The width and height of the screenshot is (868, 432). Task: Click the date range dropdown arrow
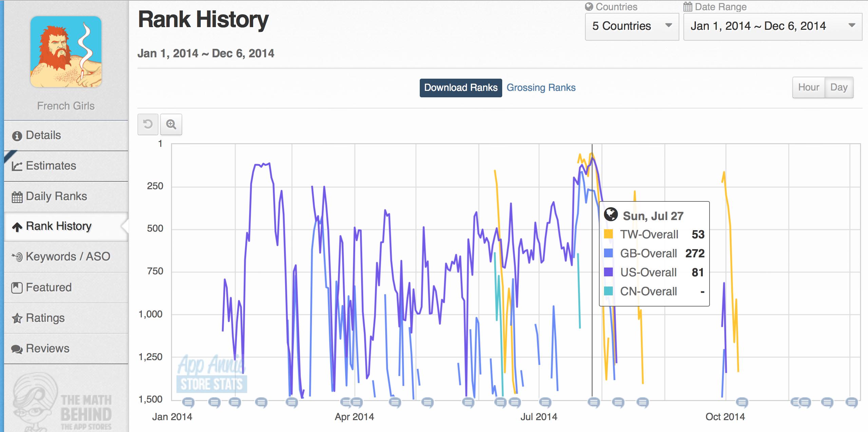pos(851,25)
